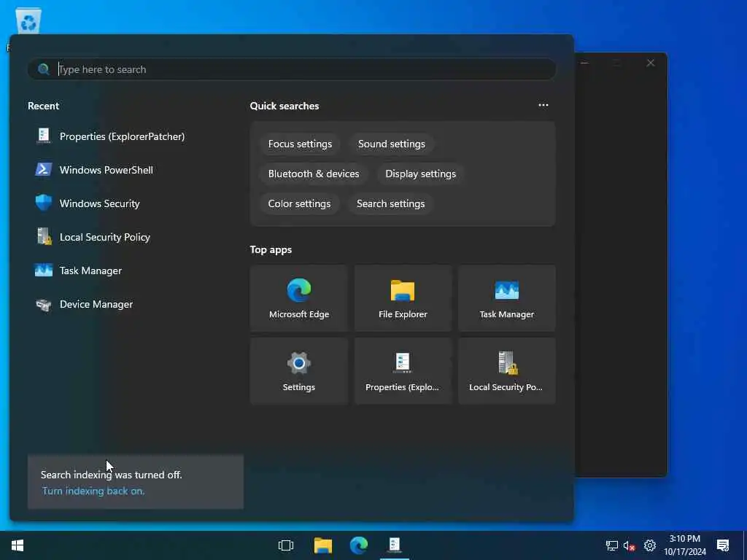The height and width of the screenshot is (560, 747).
Task: Click Turn indexing back on link
Action: click(x=93, y=491)
